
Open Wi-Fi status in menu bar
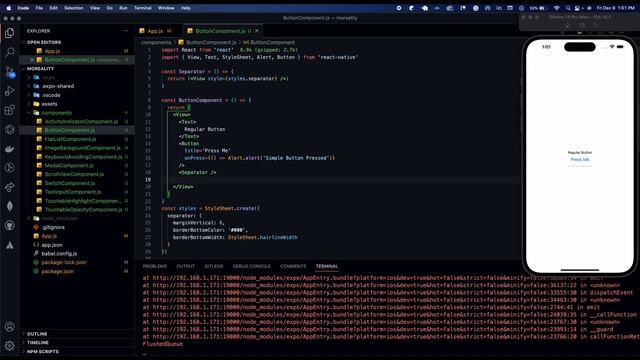(556, 8)
